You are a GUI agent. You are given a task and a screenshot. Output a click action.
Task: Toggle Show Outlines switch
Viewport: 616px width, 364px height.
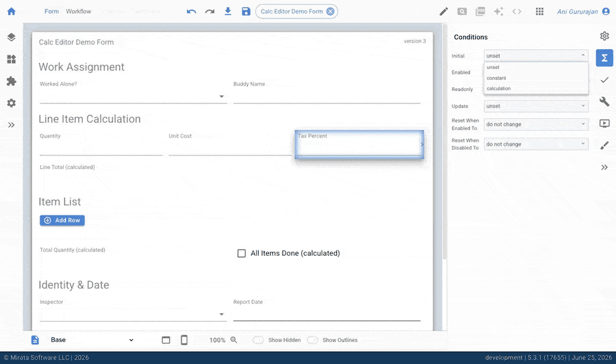[x=312, y=340]
